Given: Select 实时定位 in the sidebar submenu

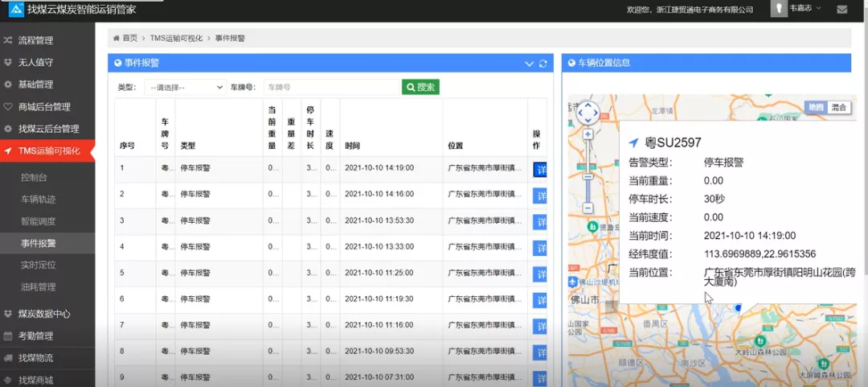Looking at the screenshot, I should tap(39, 265).
